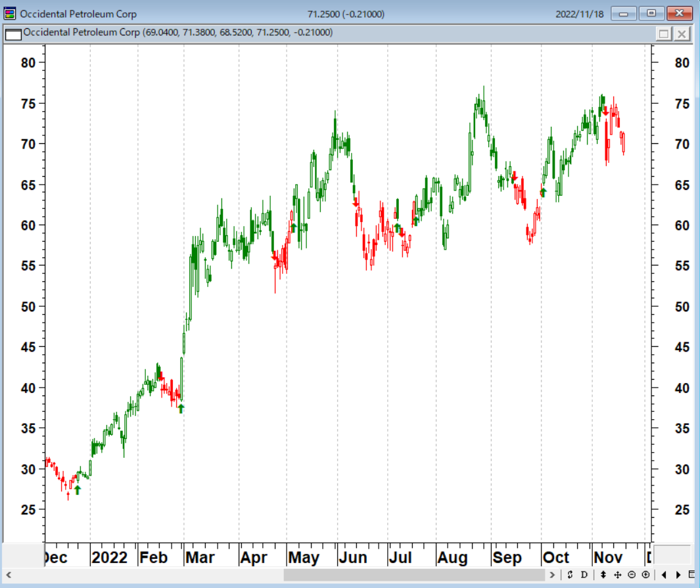
Task: Click the solid left triangle step icon
Action: pos(664,575)
